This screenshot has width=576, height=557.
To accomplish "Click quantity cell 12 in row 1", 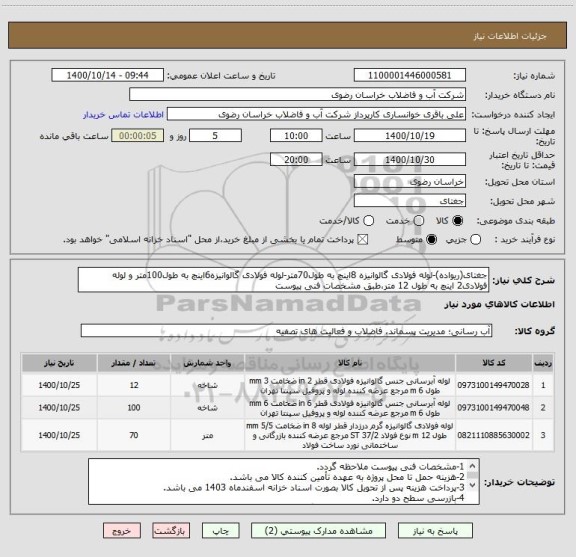I will pos(134,385).
